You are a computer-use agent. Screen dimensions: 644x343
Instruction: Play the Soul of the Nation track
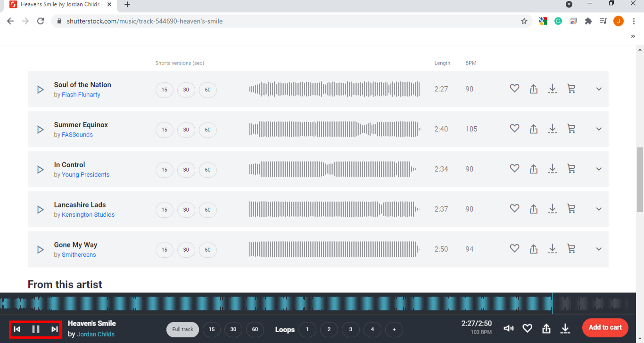41,90
